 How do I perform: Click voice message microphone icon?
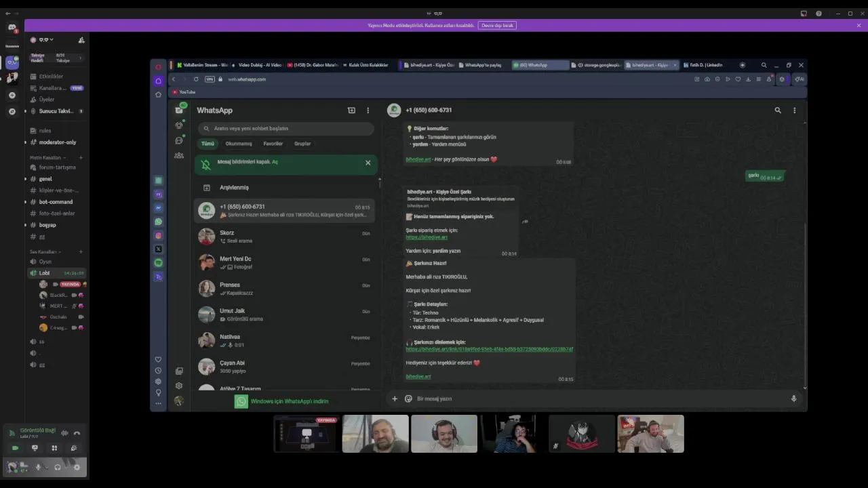pyautogui.click(x=793, y=399)
